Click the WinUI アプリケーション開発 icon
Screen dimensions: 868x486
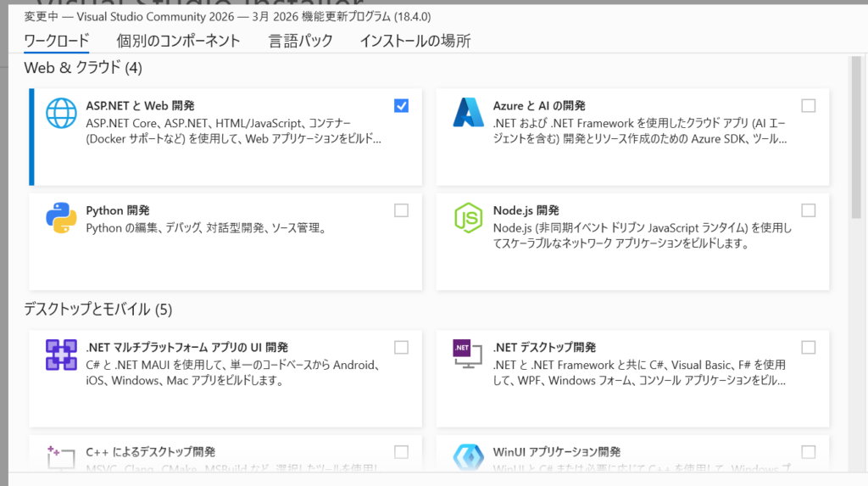click(x=468, y=456)
